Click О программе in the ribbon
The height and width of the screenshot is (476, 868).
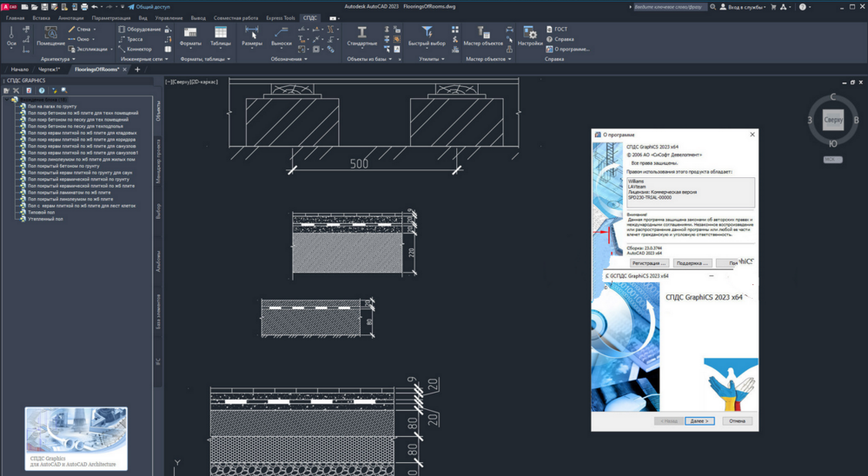(x=568, y=49)
